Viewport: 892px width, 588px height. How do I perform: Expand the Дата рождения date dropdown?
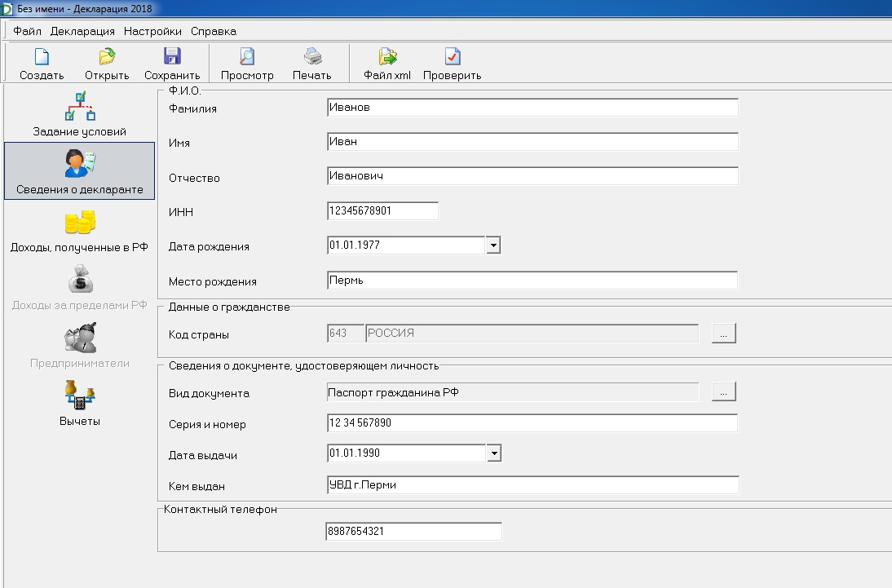pos(493,245)
